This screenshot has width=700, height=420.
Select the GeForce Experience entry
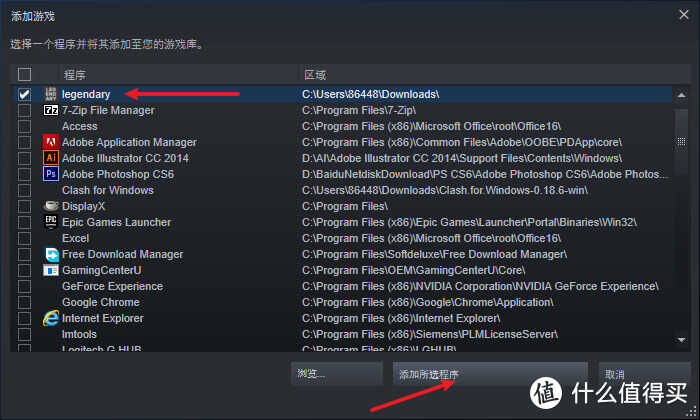pyautogui.click(x=112, y=286)
